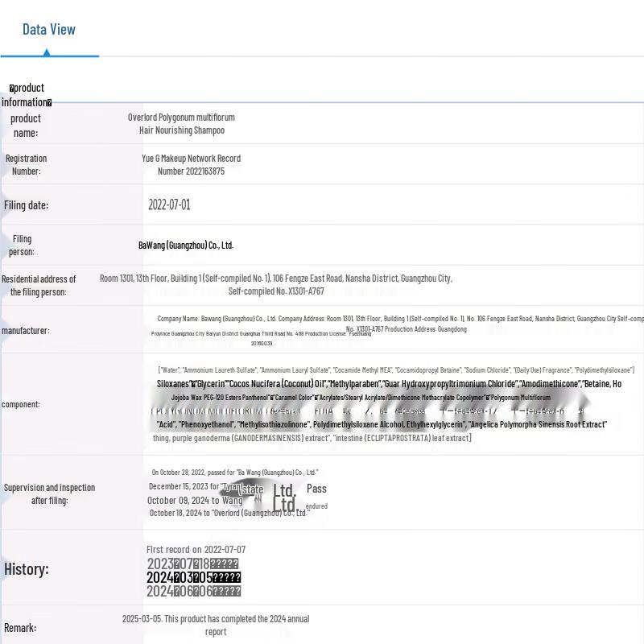Select inspection entry 'October 18, 2024 to Overlord'

click(229, 513)
